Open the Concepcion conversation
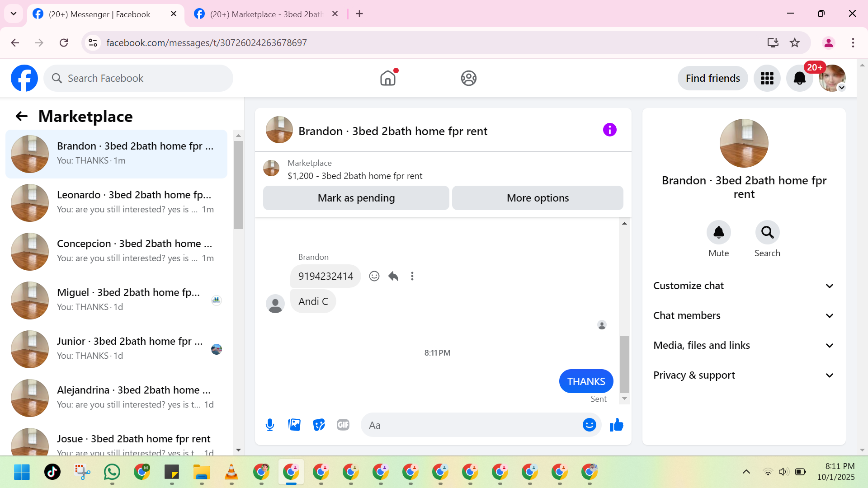Screen dimensions: 868x488 [116, 252]
